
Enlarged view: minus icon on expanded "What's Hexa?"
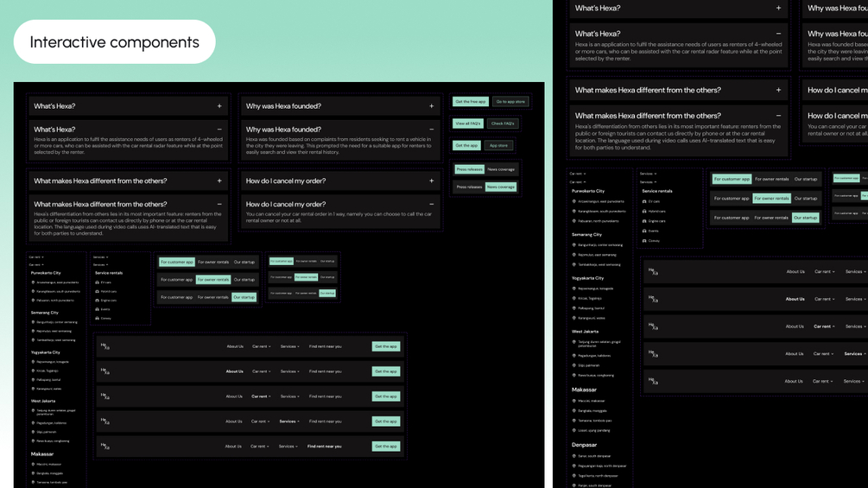tap(778, 33)
